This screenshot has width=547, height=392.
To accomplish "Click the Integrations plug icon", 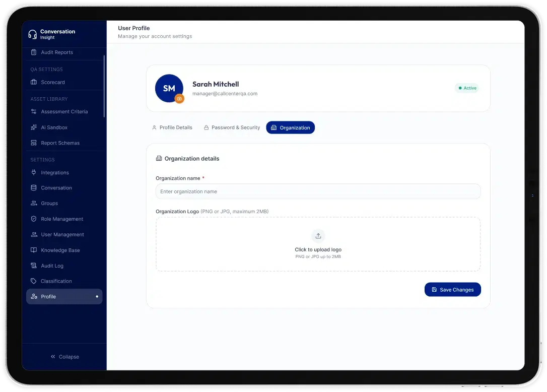I will click(33, 172).
